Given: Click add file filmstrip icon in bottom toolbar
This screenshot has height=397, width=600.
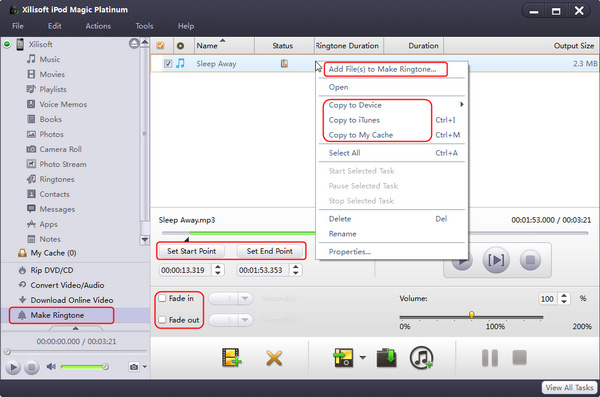Looking at the screenshot, I should tap(232, 358).
